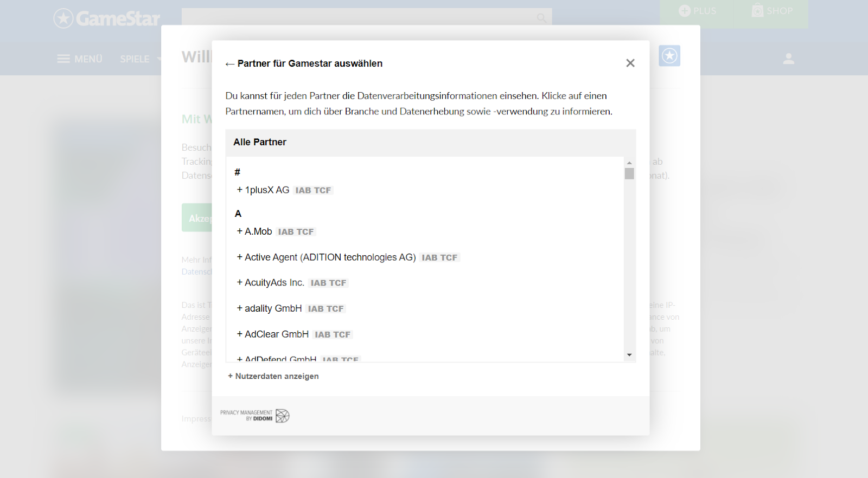
Task: Click the partner list scrollbar thumb
Action: point(629,173)
